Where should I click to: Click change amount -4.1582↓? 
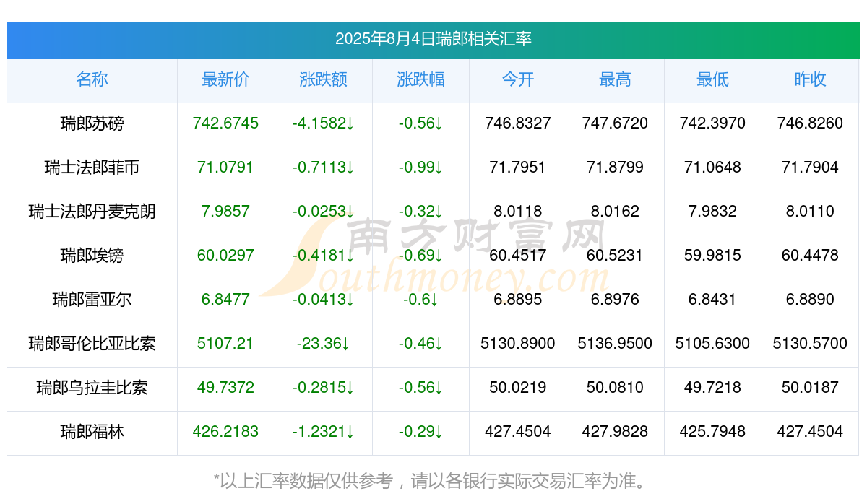pyautogui.click(x=323, y=123)
